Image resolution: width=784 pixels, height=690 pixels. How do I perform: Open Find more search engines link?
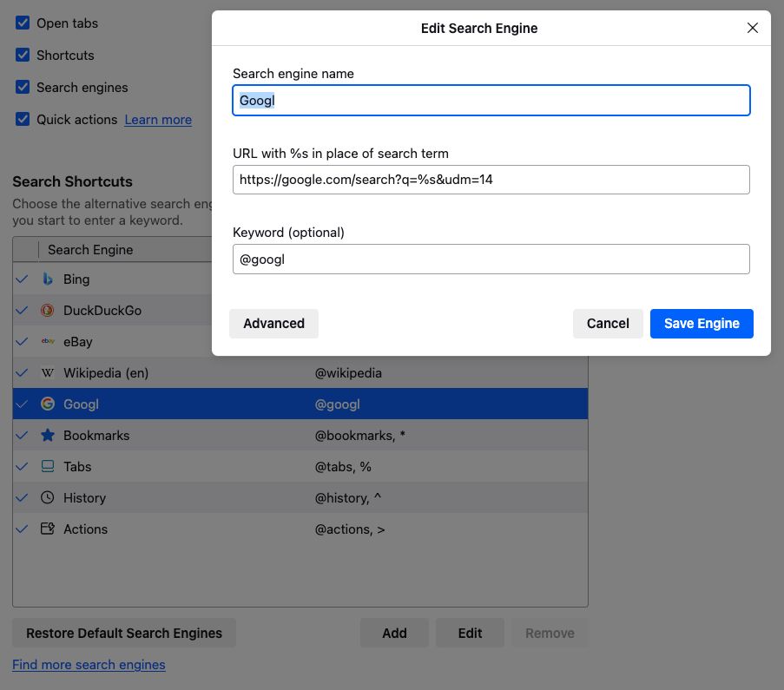click(x=89, y=664)
